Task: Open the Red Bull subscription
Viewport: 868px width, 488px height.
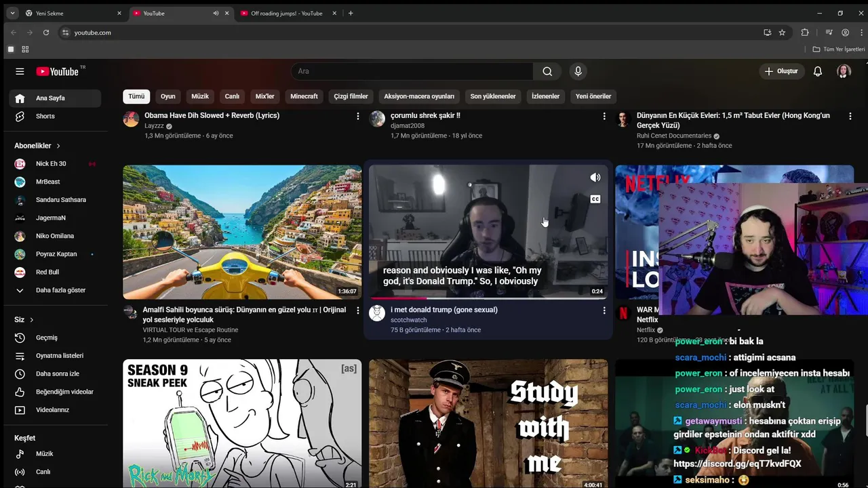Action: (55, 272)
